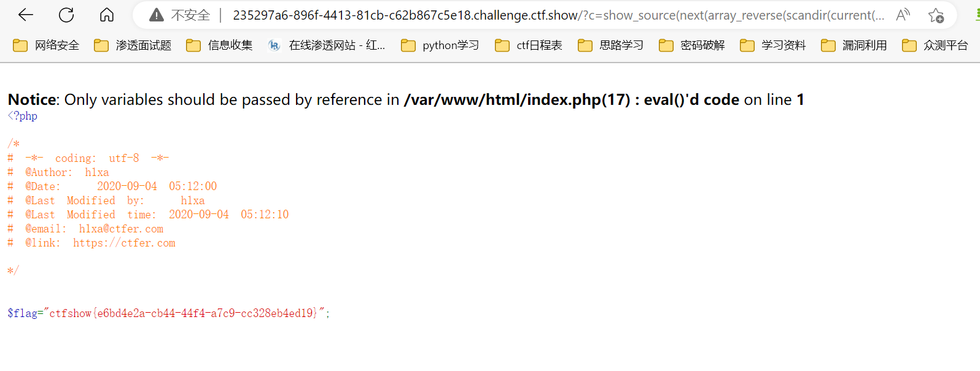Click the ctfshow flag string text

pos(184,313)
